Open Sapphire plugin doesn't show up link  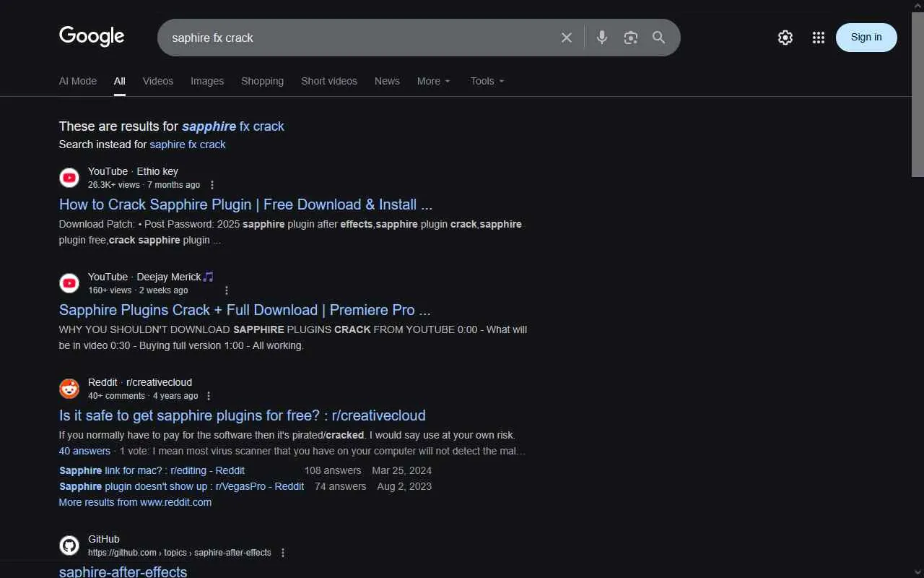(181, 486)
